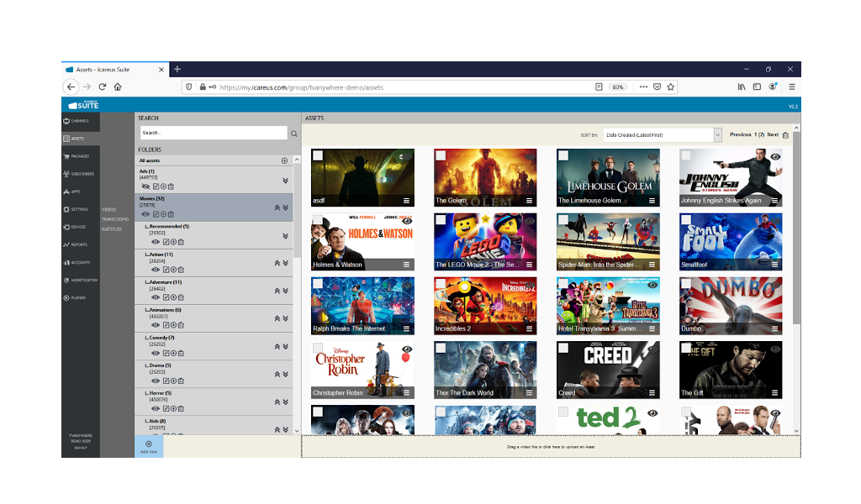Select the checkbox on the asdf asset
This screenshot has width=861, height=504.
point(318,155)
